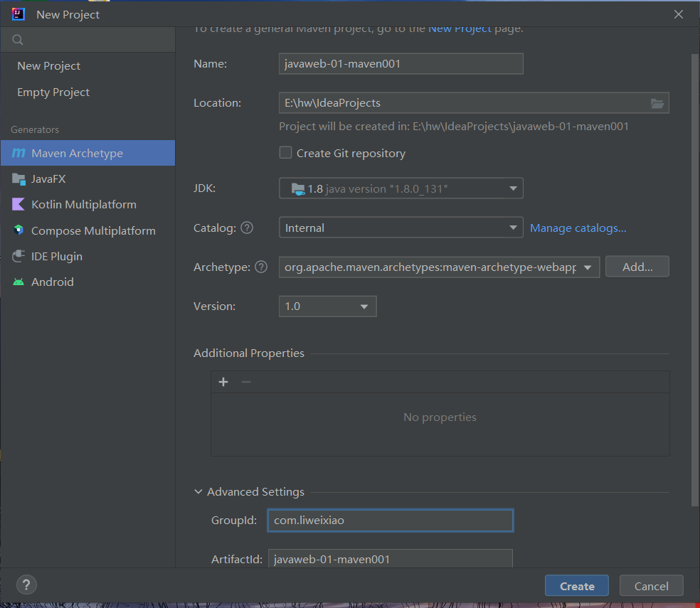Open Manage catalogs... link

(578, 228)
